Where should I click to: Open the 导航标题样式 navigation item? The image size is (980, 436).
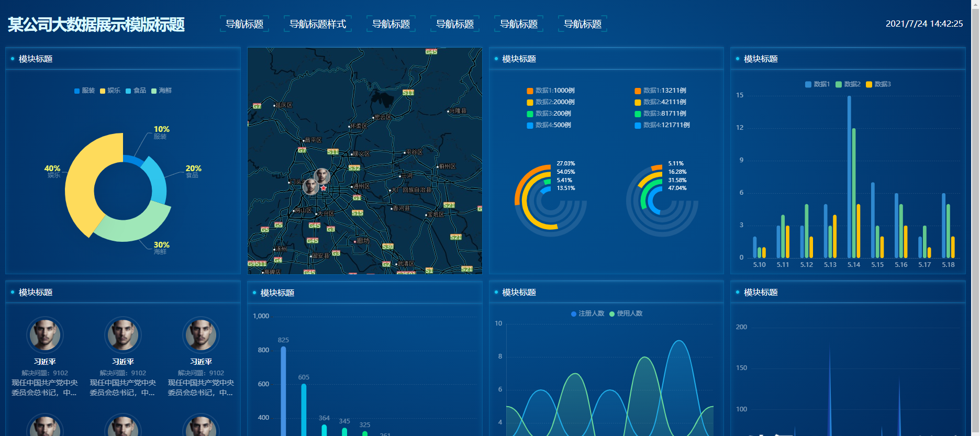click(x=318, y=24)
